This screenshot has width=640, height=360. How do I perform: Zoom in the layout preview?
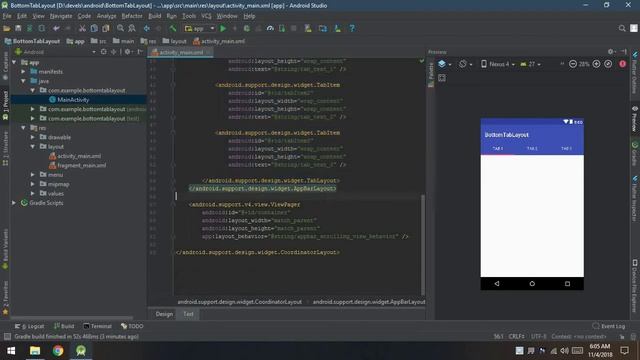[596, 64]
